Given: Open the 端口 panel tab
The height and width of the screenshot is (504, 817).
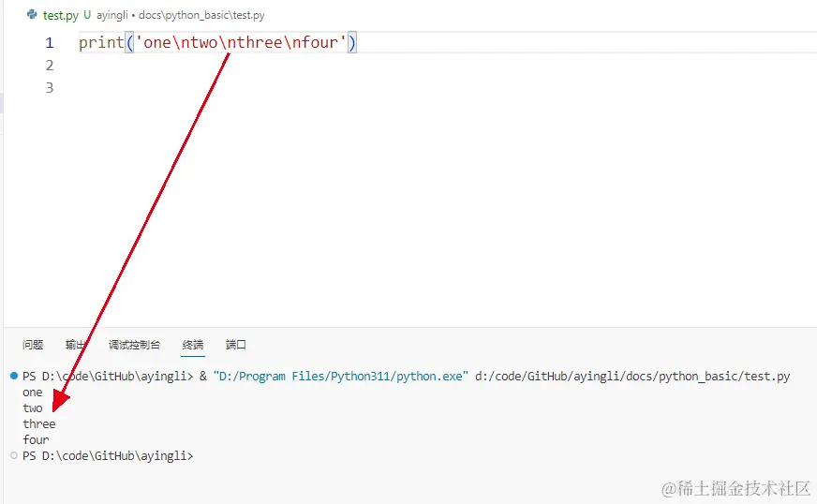Looking at the screenshot, I should [x=235, y=345].
